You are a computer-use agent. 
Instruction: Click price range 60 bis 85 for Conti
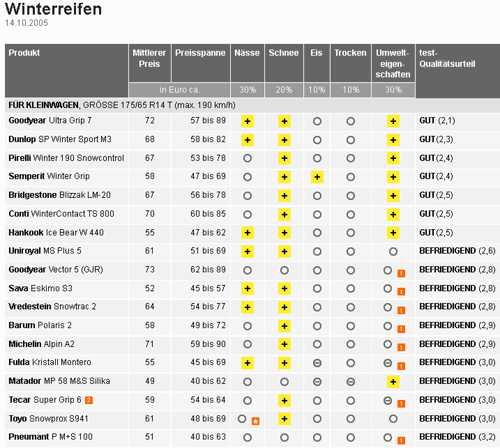[208, 214]
